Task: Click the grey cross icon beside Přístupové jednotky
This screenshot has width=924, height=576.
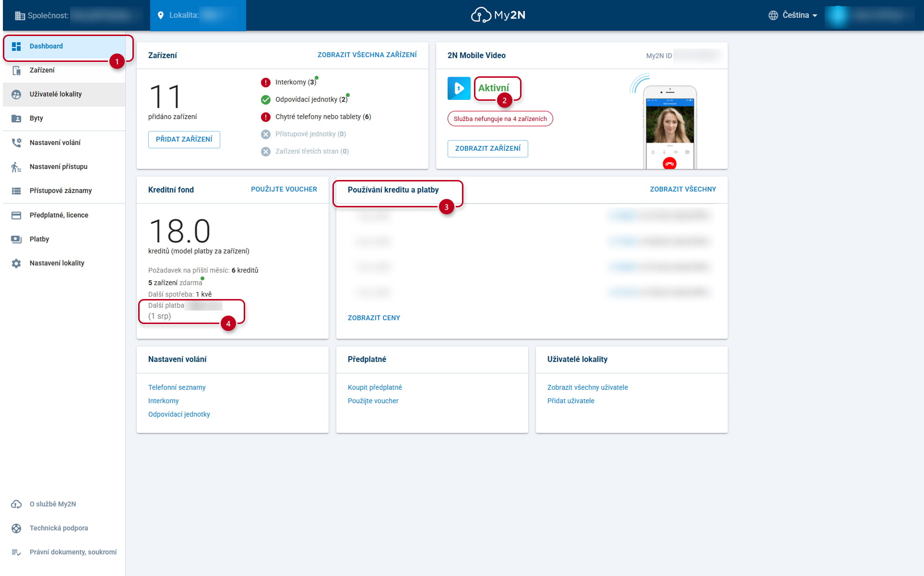Action: (266, 134)
